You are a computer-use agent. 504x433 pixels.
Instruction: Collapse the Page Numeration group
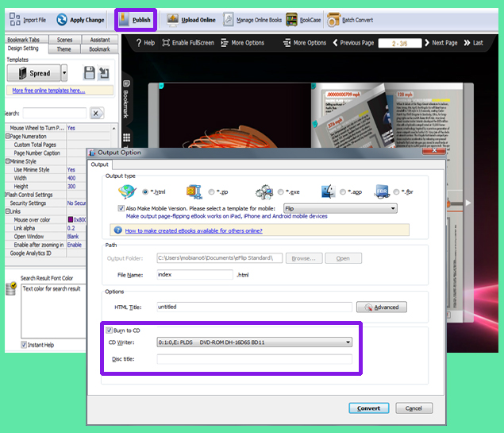7,136
